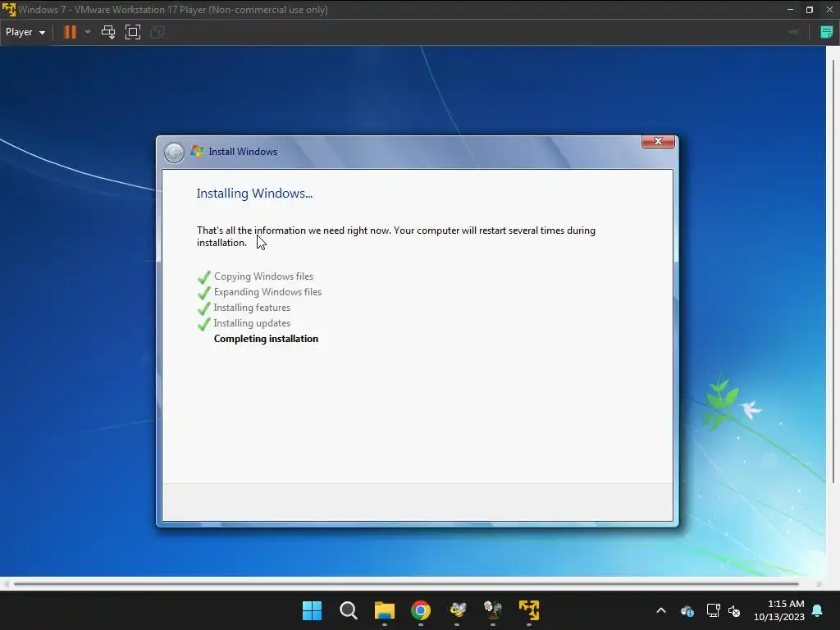Pause the virtual machine
Image resolution: width=840 pixels, height=630 pixels.
coord(70,32)
